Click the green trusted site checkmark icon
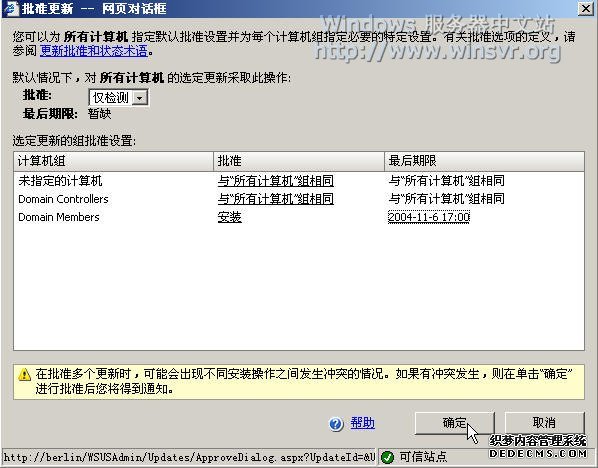This screenshot has height=468, width=598. [387, 457]
